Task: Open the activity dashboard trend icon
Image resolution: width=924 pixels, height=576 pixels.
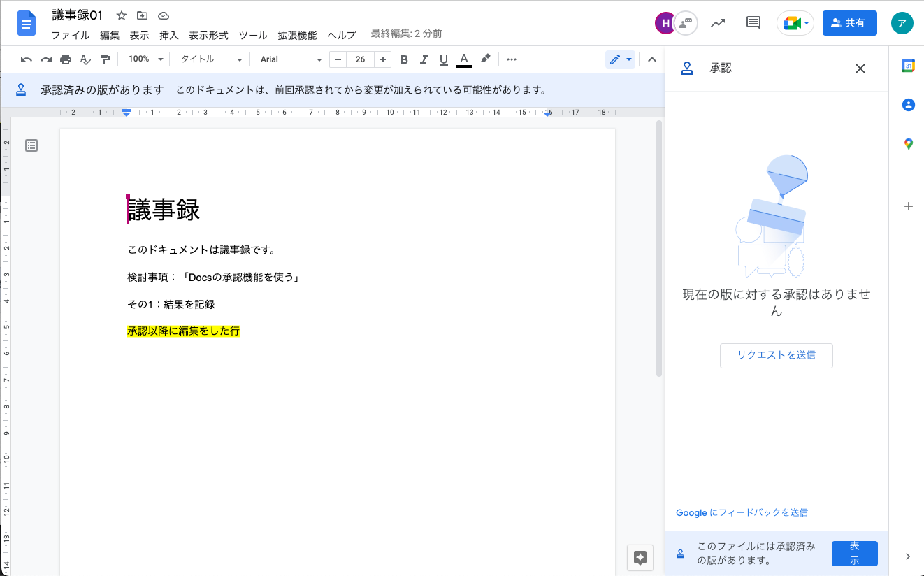Action: point(718,23)
